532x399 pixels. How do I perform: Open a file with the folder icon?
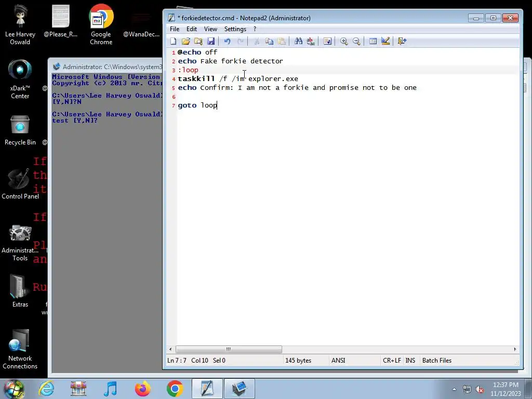[x=185, y=42]
